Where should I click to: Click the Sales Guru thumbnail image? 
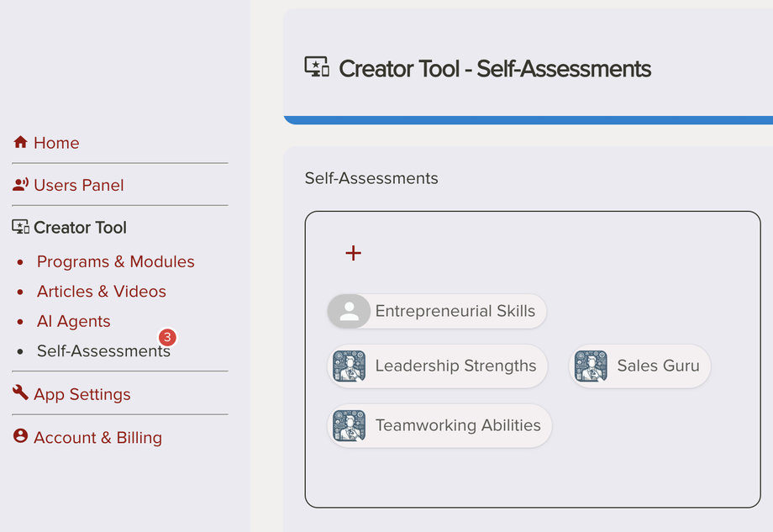tap(591, 366)
